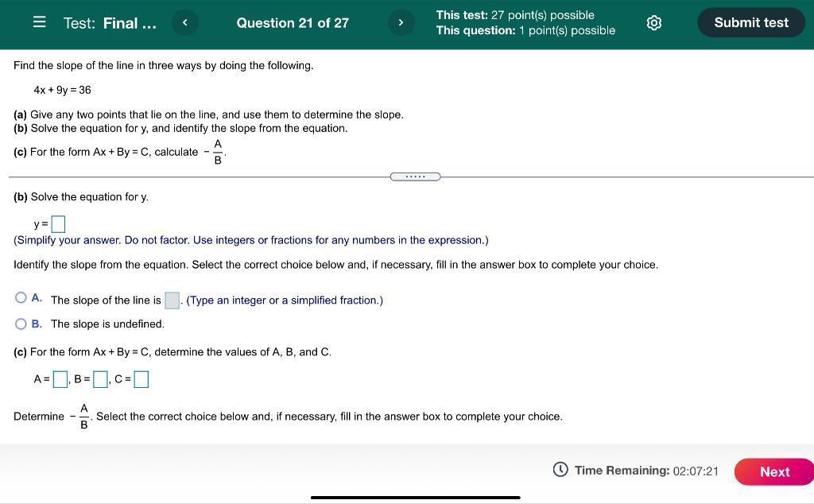Click the Time Remaining clock icon
This screenshot has height=504, width=814.
560,471
